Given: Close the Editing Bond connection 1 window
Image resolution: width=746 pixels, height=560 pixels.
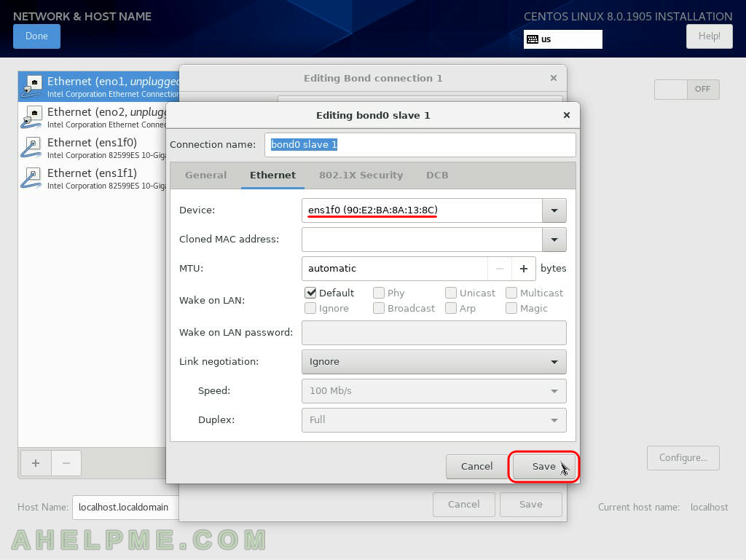Looking at the screenshot, I should point(554,78).
